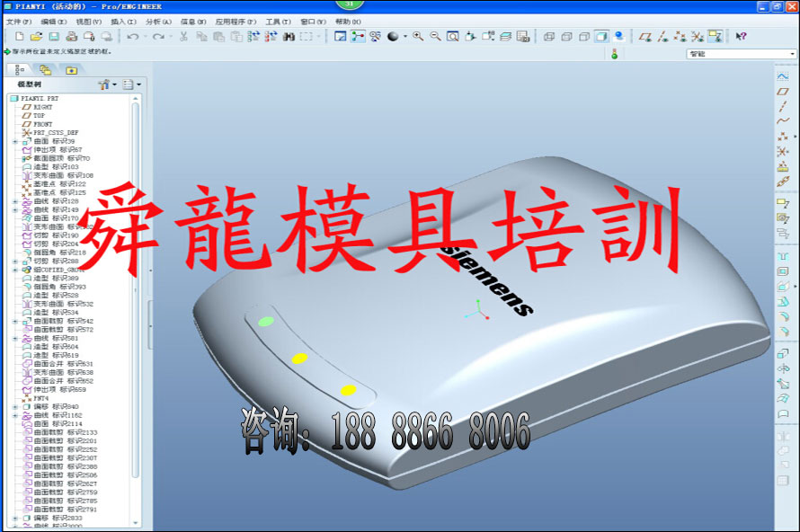Open the 分析(A) menu
The height and width of the screenshot is (532, 800).
tap(159, 22)
